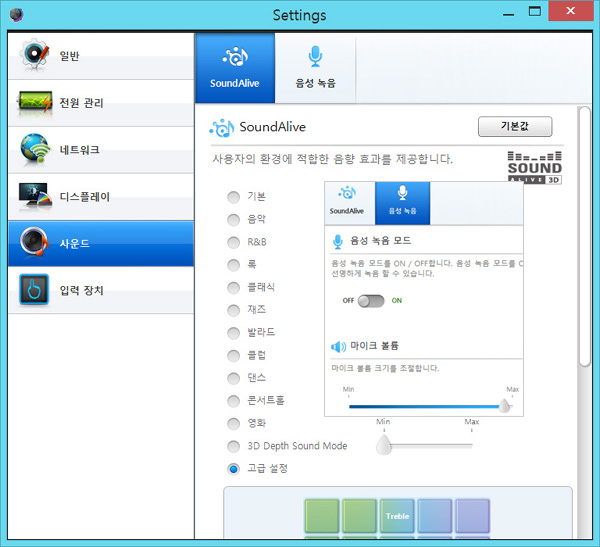The width and height of the screenshot is (600, 547).
Task: Switch to the SoundAlive tab
Action: (x=235, y=68)
